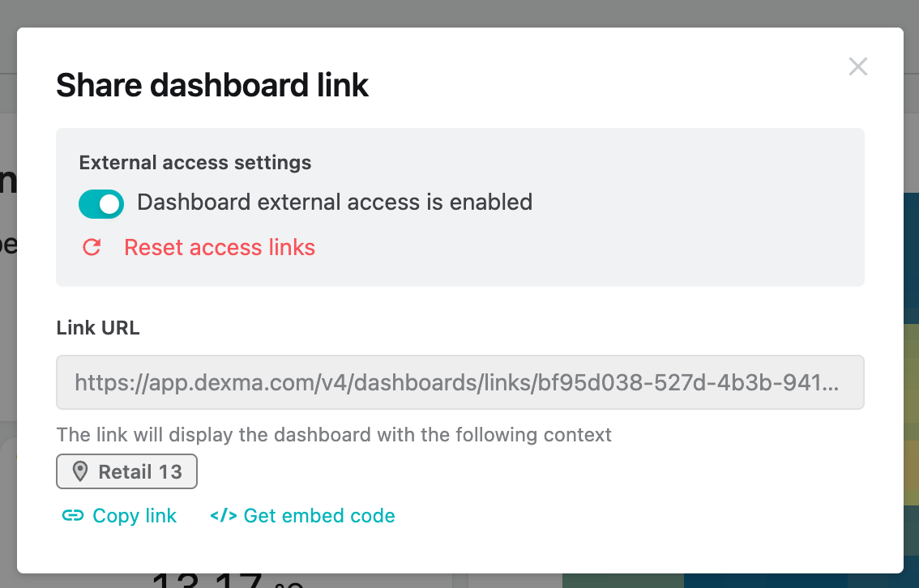The height and width of the screenshot is (588, 919).
Task: Click the red reset refresh icon
Action: (92, 248)
